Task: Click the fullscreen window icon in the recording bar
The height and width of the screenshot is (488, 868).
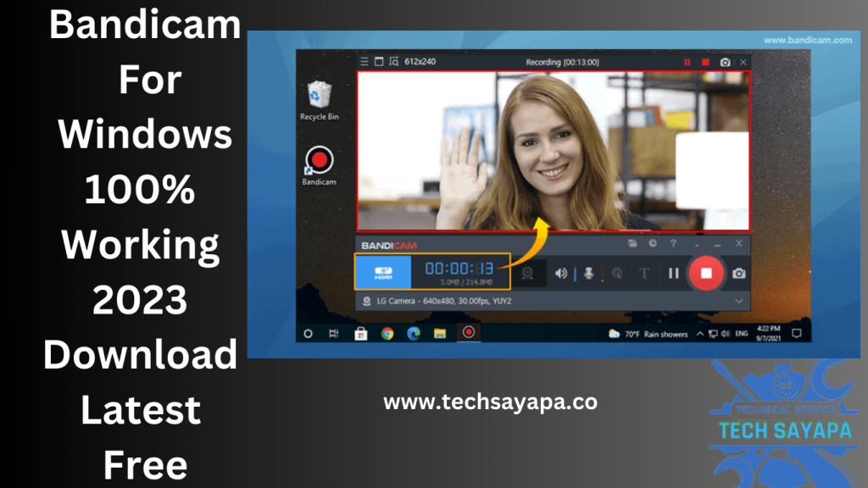Action: pyautogui.click(x=379, y=62)
